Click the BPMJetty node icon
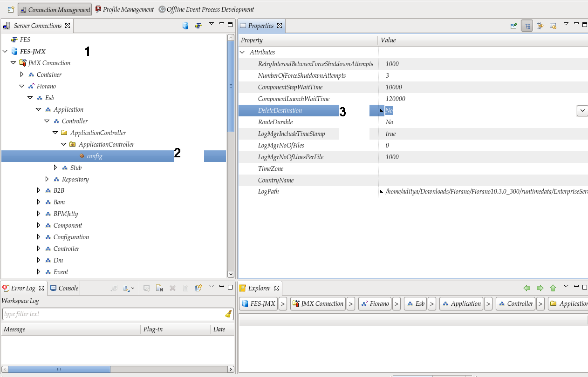588x377 pixels. point(48,214)
